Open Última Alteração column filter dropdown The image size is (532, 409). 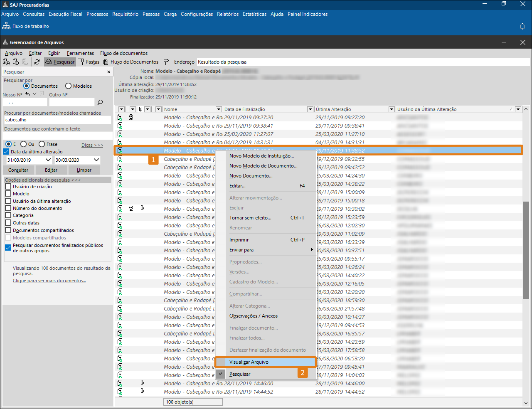392,109
